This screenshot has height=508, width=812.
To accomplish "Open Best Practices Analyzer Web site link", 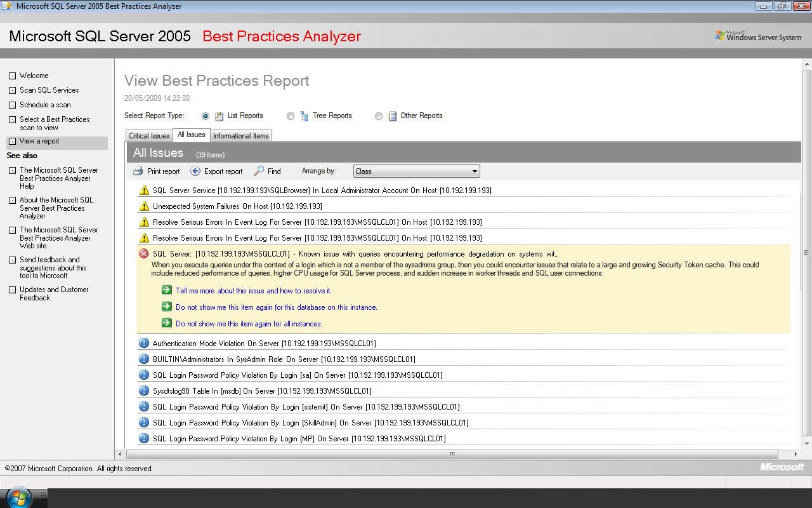I will pos(58,237).
